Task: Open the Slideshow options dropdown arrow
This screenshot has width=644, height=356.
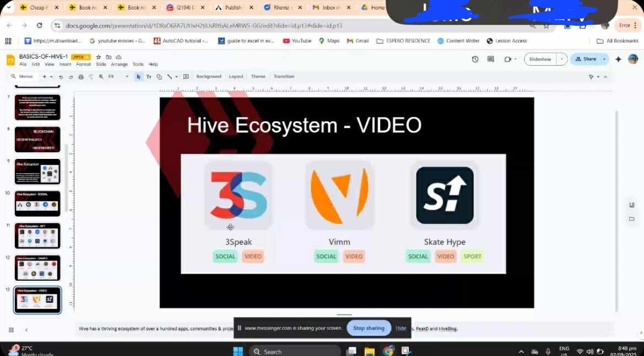Action: click(562, 59)
